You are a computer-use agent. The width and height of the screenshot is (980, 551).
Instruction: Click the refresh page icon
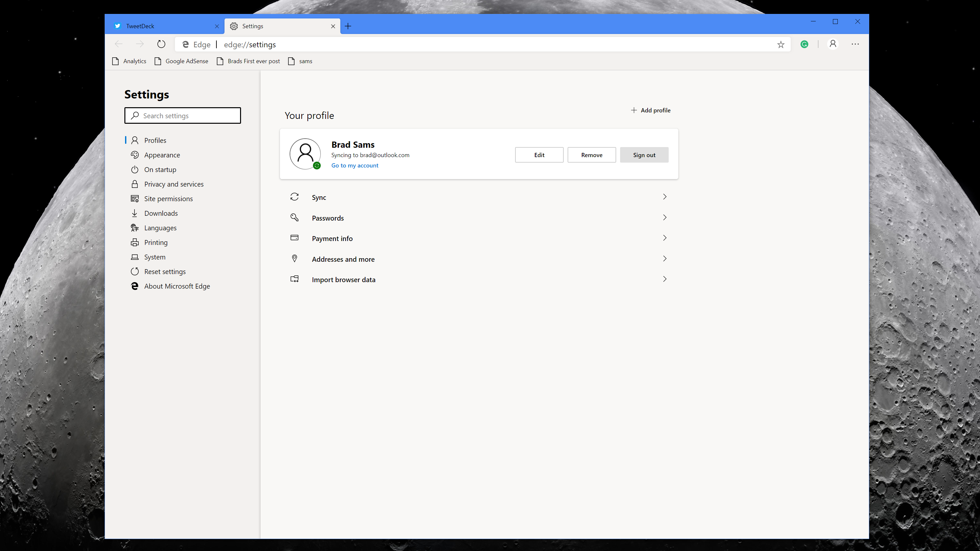(x=161, y=44)
